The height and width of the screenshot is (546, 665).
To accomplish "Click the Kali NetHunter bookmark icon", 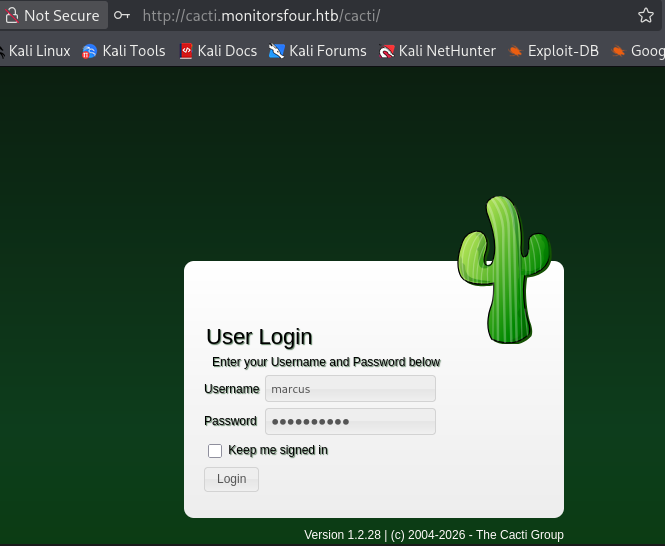I will tap(386, 51).
